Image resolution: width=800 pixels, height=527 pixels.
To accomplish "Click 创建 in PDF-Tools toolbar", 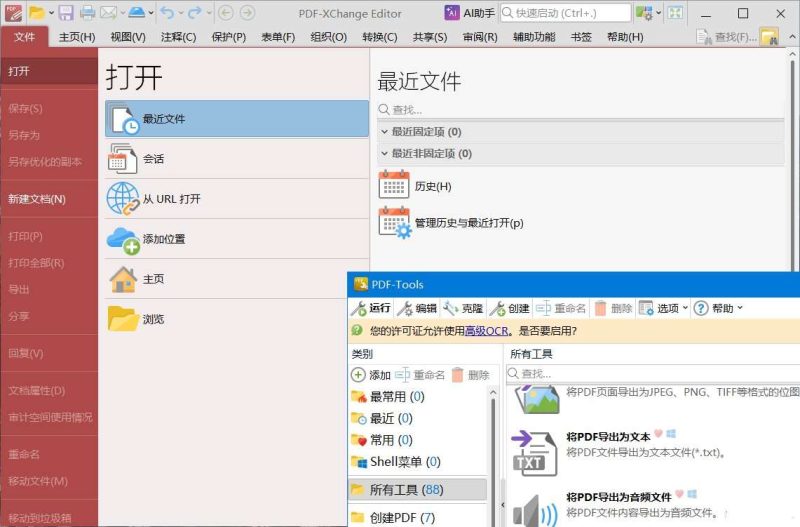I will (509, 308).
